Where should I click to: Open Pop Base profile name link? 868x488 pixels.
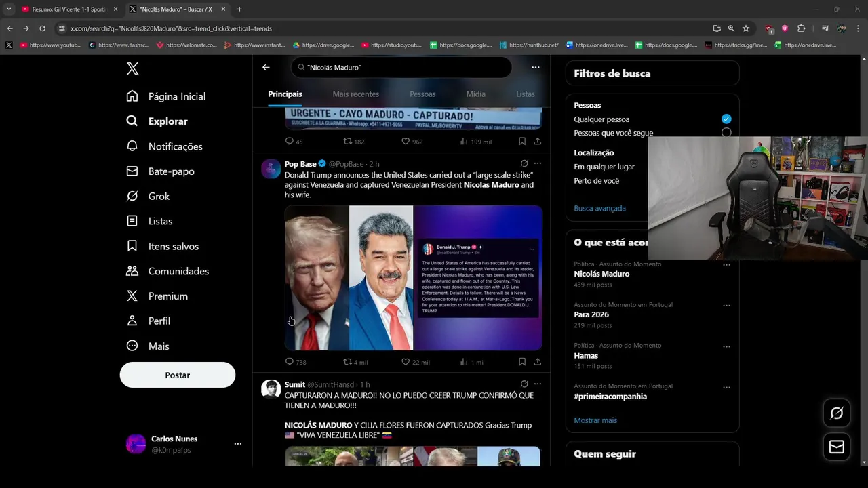[300, 164]
